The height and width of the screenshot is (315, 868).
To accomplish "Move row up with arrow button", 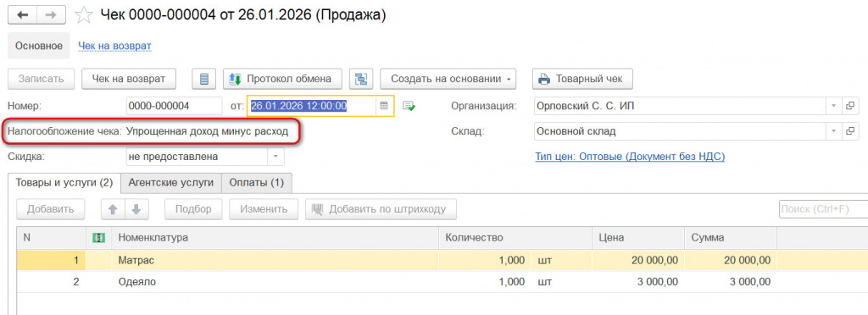I will click(x=113, y=209).
